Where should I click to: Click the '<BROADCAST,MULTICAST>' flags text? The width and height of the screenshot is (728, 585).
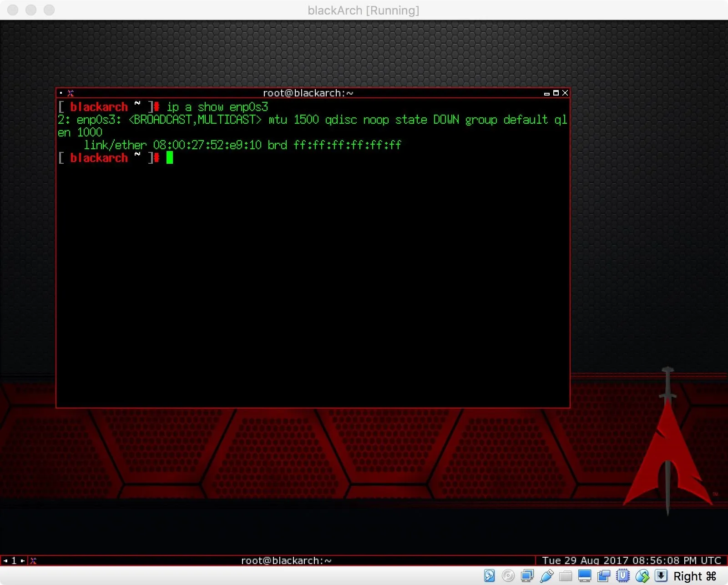click(195, 120)
